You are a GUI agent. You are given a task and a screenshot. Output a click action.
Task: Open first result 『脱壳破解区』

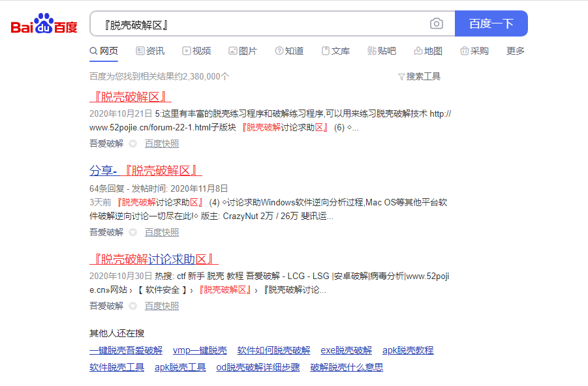[x=131, y=97]
